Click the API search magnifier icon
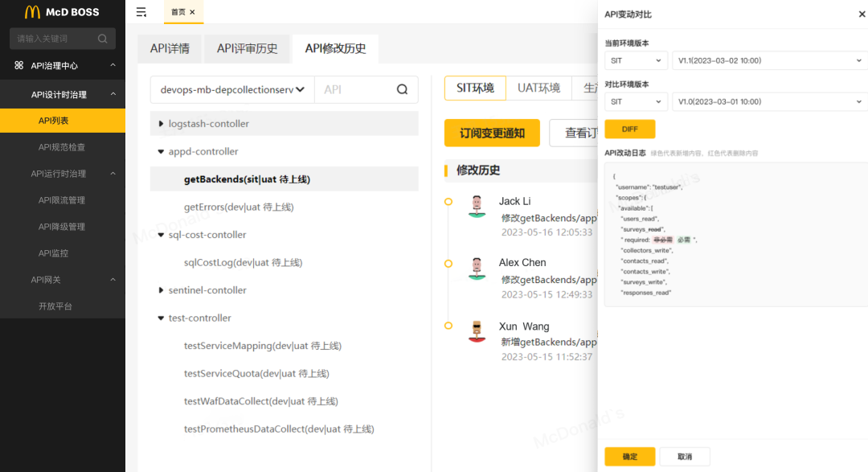868x472 pixels. [402, 89]
